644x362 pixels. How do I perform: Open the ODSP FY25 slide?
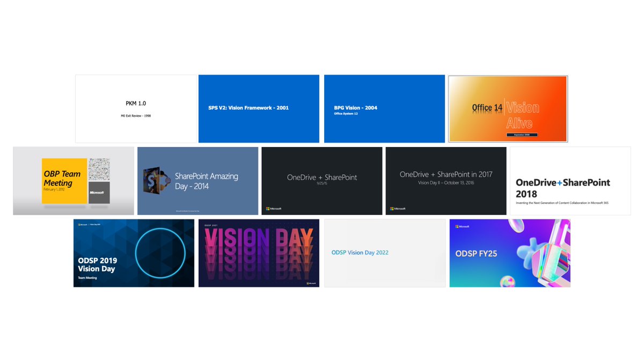tap(510, 253)
